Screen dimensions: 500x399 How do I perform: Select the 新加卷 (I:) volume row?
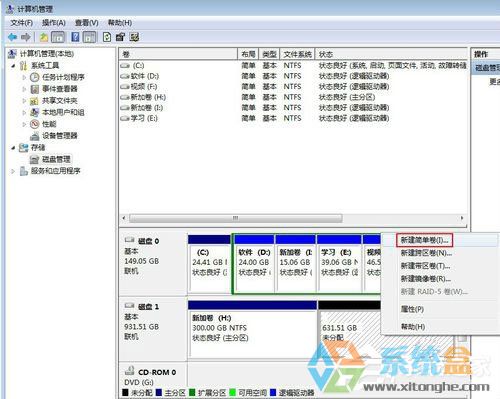click(x=293, y=108)
